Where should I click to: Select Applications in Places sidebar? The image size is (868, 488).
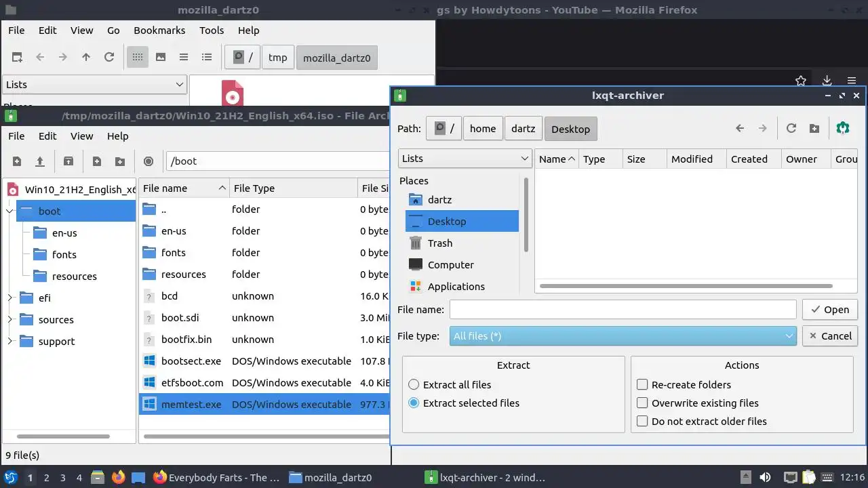pyautogui.click(x=462, y=287)
